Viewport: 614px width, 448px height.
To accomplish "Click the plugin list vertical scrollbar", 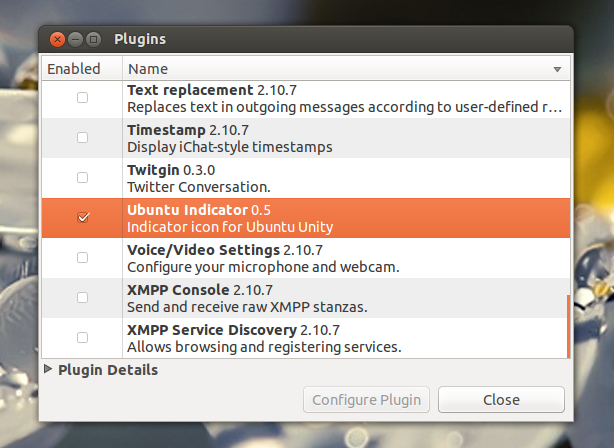I will pos(569,325).
